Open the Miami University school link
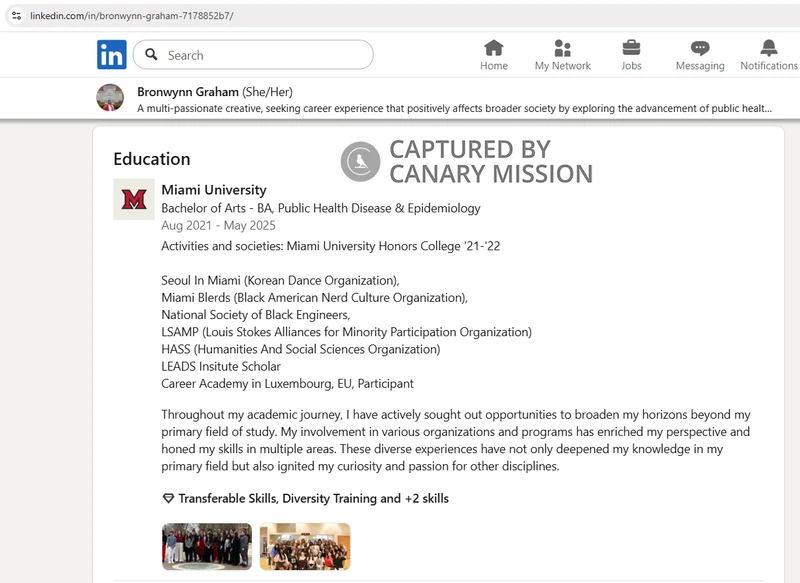The width and height of the screenshot is (800, 583). 214,190
